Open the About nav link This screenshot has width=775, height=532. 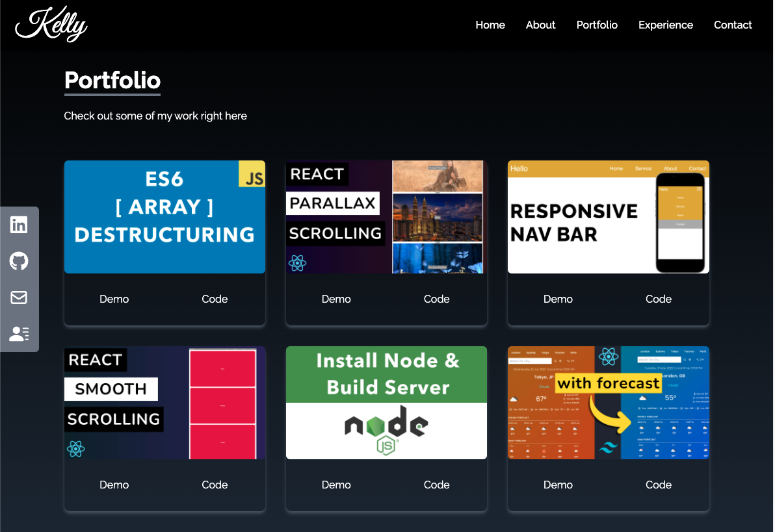tap(540, 25)
